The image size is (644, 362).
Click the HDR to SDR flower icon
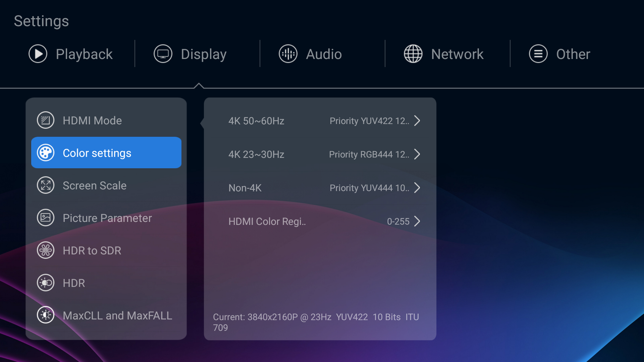[46, 250]
